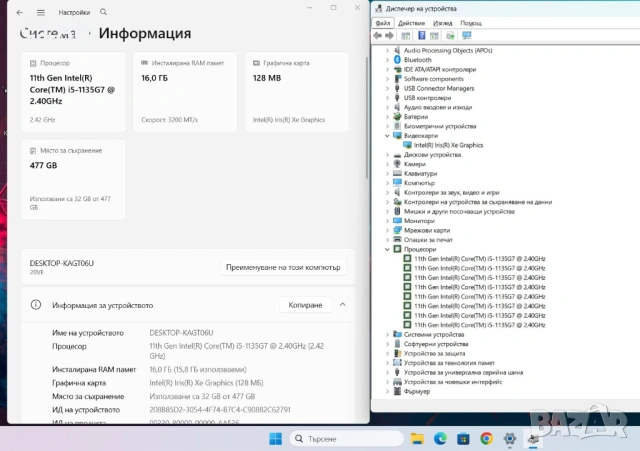Select Software components tree item
The height and width of the screenshot is (451, 640).
pyautogui.click(x=433, y=79)
